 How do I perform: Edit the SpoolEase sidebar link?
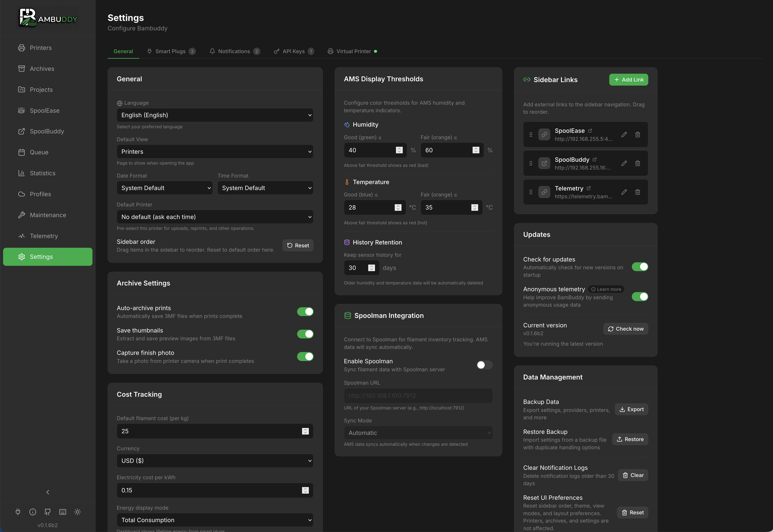tap(624, 135)
